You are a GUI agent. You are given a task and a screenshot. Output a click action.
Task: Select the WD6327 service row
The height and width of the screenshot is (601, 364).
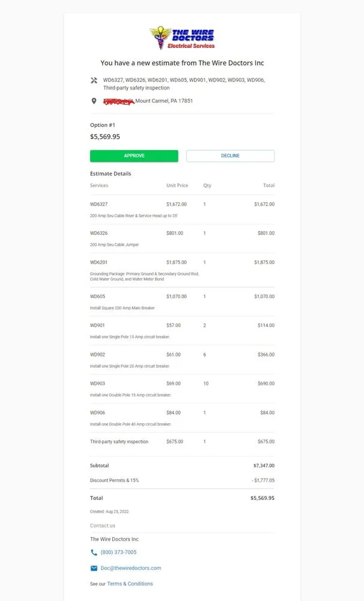coord(182,209)
